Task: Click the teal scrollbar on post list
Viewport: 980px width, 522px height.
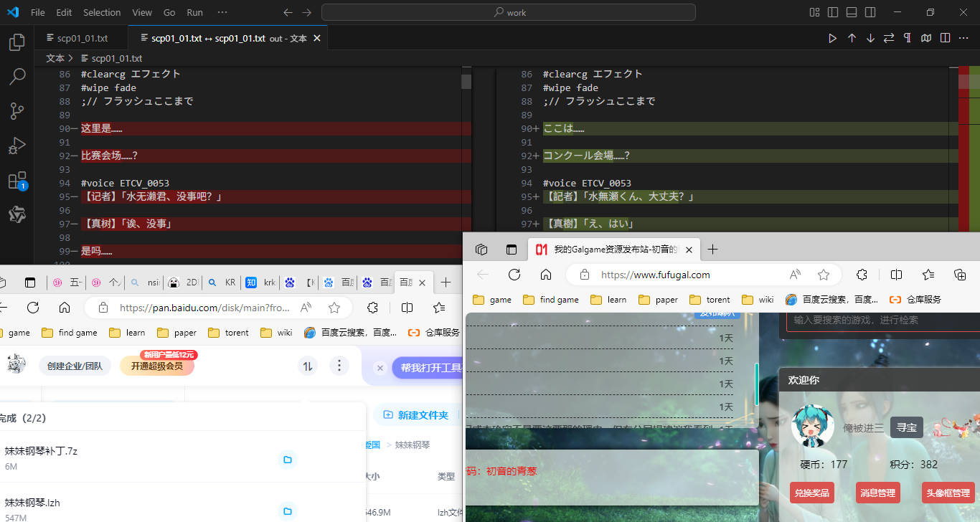Action: [756, 383]
